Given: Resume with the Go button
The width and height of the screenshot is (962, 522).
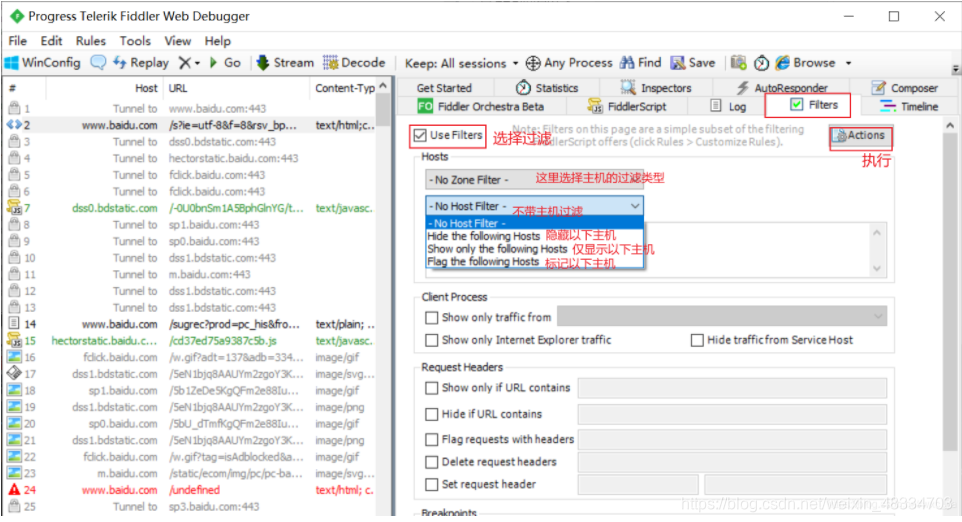Looking at the screenshot, I should [225, 63].
